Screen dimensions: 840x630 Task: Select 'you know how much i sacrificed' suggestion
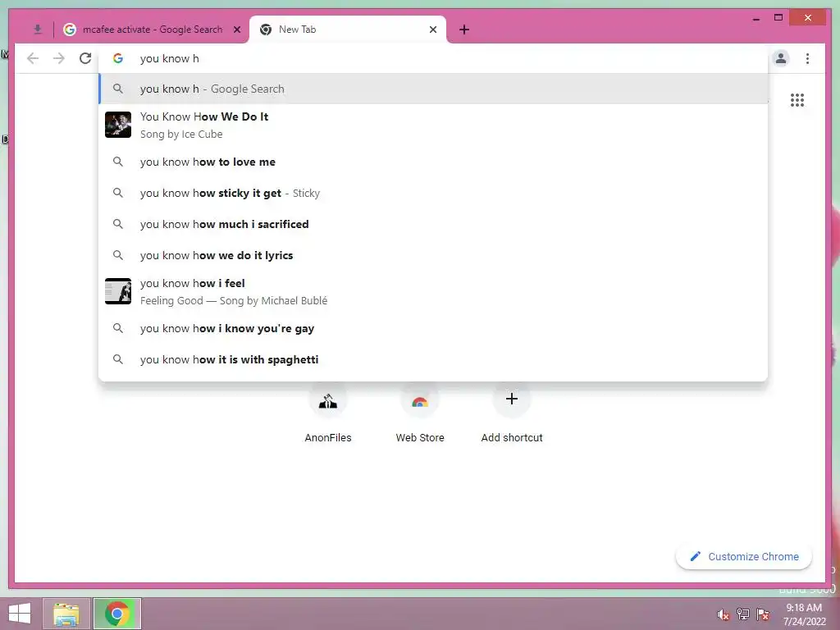(433, 224)
